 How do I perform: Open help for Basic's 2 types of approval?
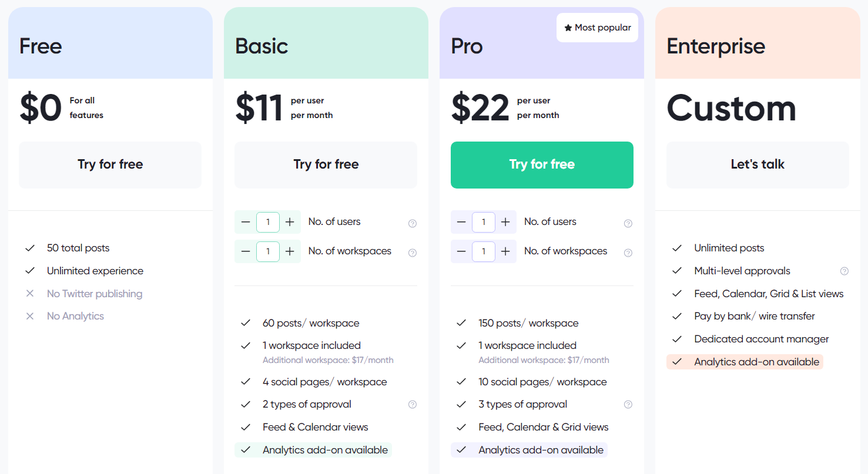tap(412, 404)
